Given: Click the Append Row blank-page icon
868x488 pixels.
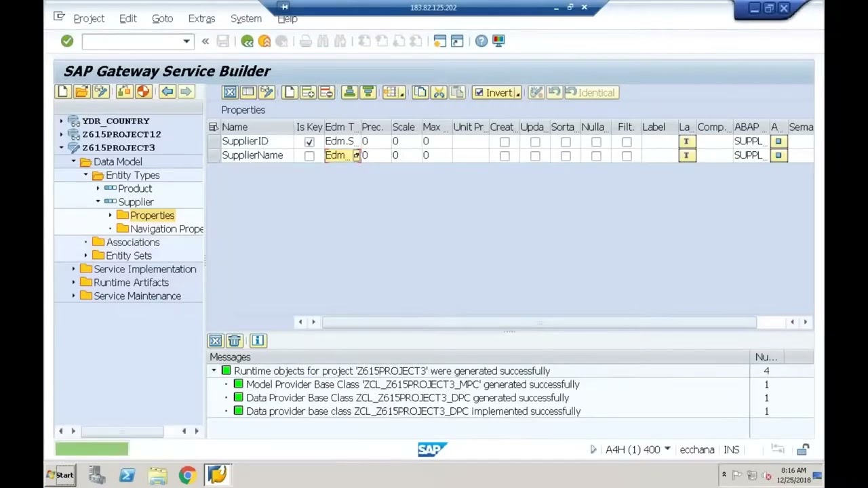Looking at the screenshot, I should click(290, 93).
